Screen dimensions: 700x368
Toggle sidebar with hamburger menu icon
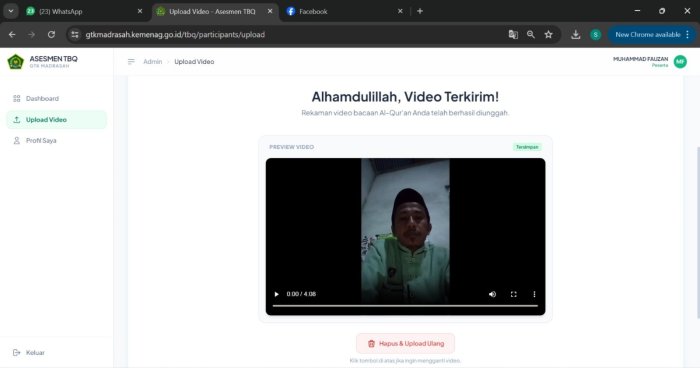pyautogui.click(x=131, y=62)
